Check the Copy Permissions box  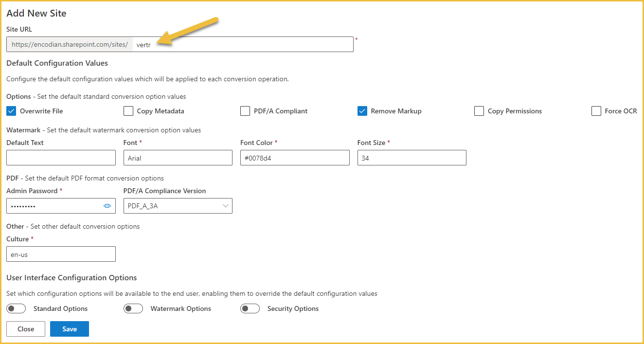(x=479, y=111)
